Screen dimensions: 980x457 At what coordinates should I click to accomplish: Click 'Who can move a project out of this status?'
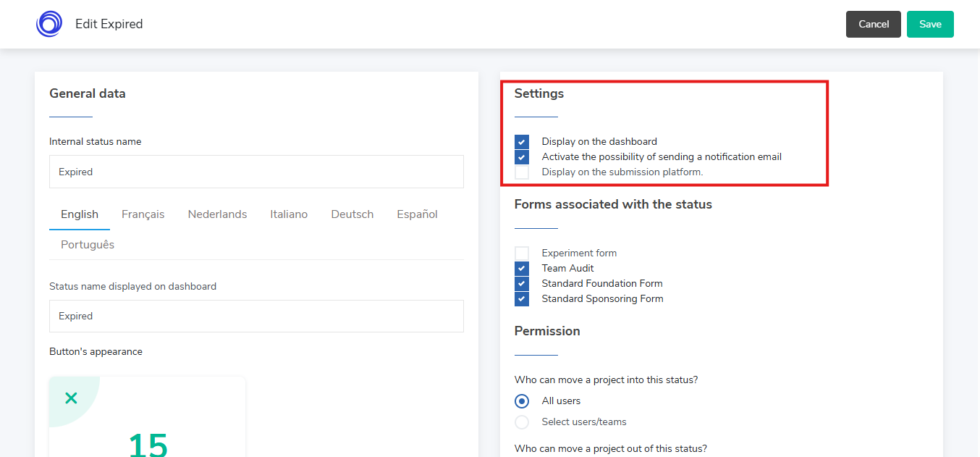tap(611, 448)
